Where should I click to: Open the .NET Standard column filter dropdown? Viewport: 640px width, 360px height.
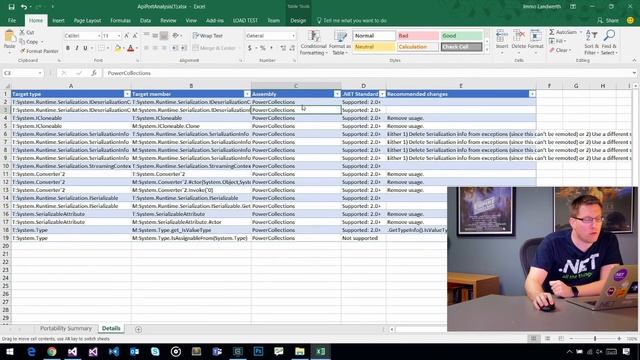pos(382,94)
